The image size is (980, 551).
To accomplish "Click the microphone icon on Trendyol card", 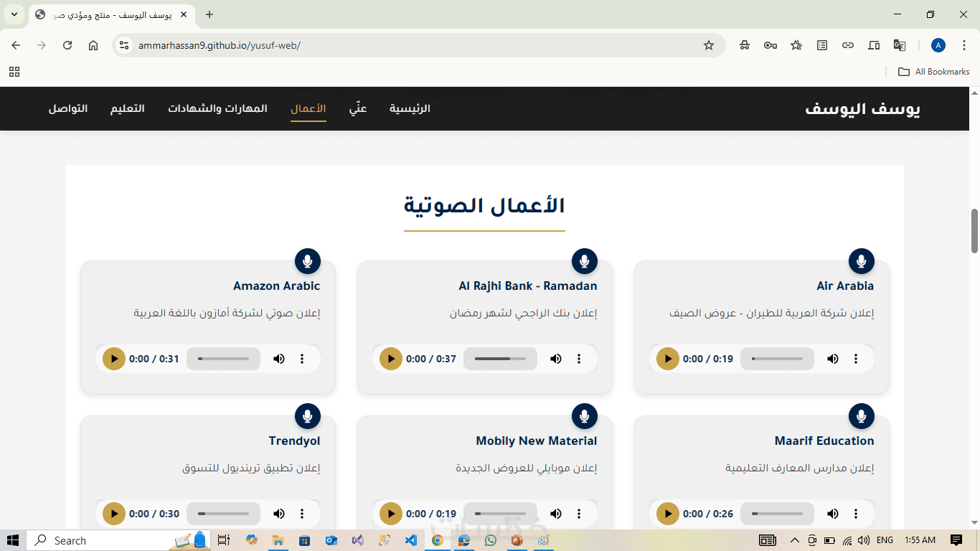I will coord(308,416).
